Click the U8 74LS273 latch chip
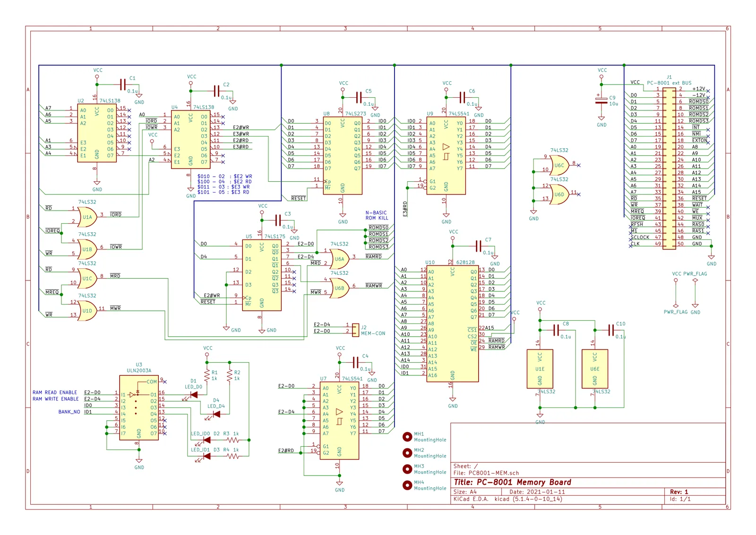Screen dimensions: 756x535 coord(343,156)
